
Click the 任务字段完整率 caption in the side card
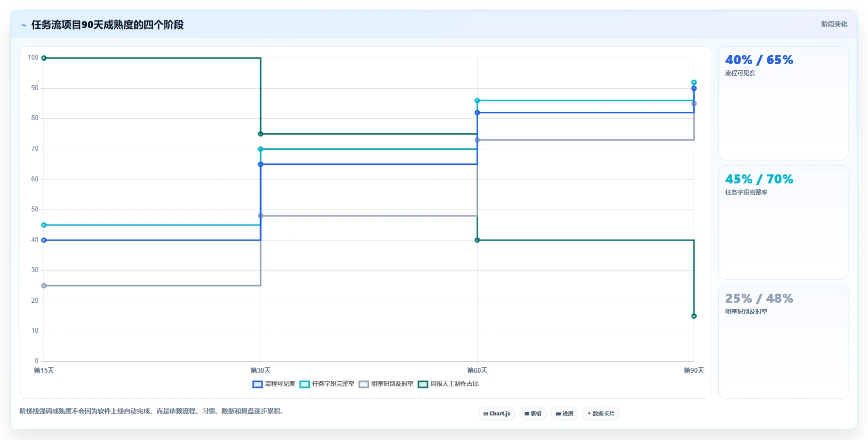point(746,192)
